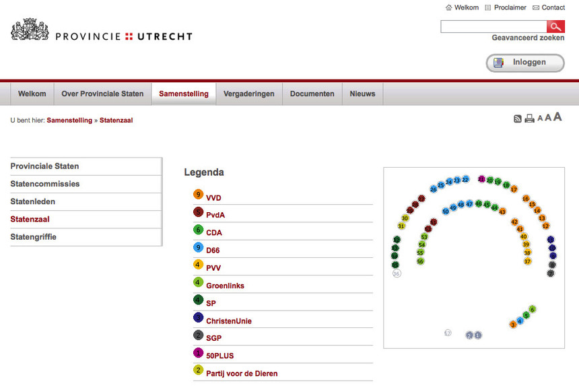This screenshot has height=392, width=579.
Task: Click the dark grey SGP legend circle
Action: 199,335
